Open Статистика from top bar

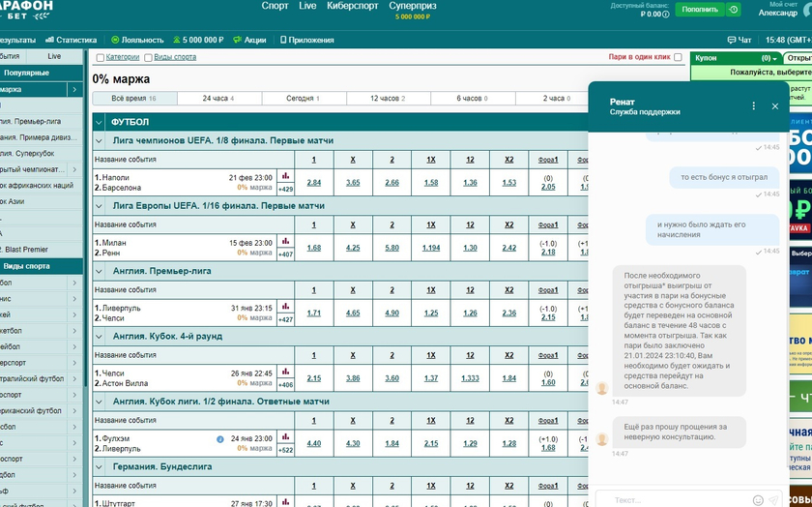tap(71, 40)
